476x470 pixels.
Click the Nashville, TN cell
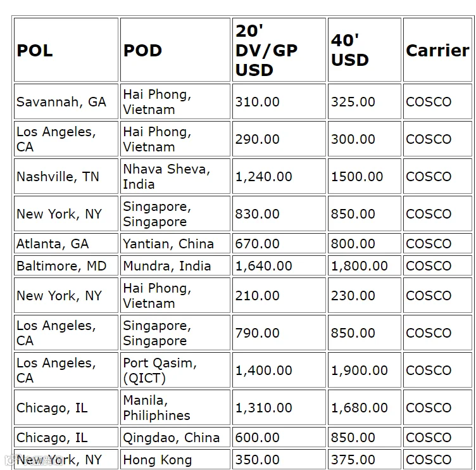tap(66, 176)
